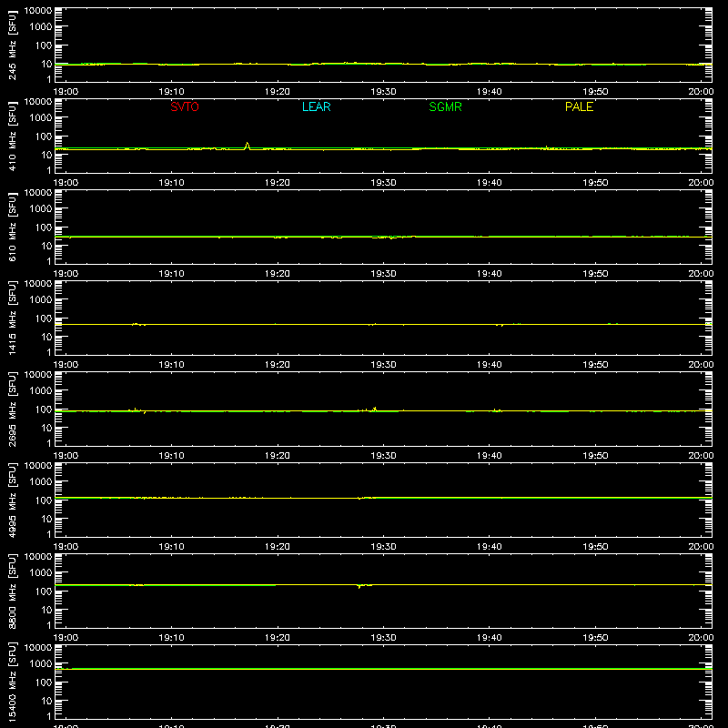
Task: Click the small burst near 19:29 on 2695 MHz plot
Action: [x=374, y=409]
